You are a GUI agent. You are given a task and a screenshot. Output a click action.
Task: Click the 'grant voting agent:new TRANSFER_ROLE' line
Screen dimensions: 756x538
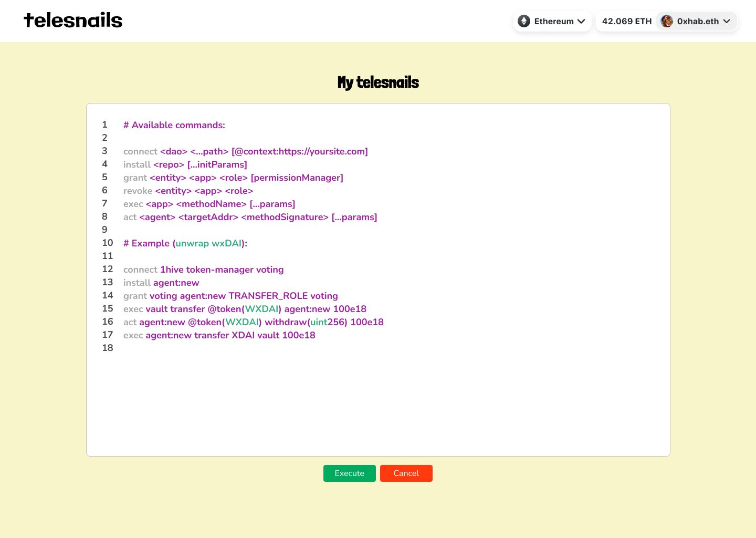pyautogui.click(x=230, y=296)
